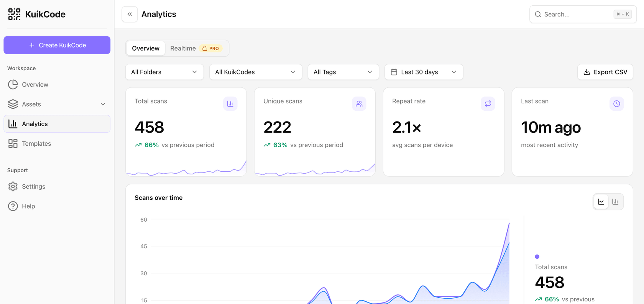The height and width of the screenshot is (304, 644).
Task: Click the KuikCode brand name
Action: click(x=45, y=14)
